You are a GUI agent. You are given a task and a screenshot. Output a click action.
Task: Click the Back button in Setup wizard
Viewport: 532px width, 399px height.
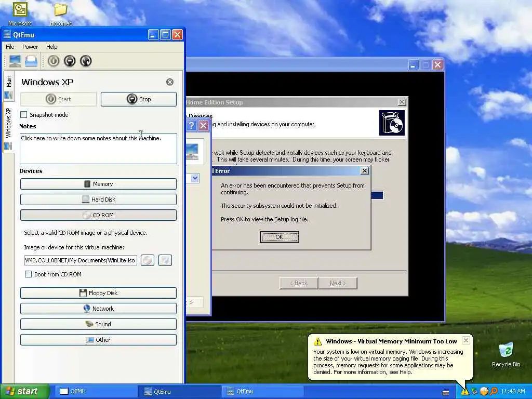(x=299, y=283)
